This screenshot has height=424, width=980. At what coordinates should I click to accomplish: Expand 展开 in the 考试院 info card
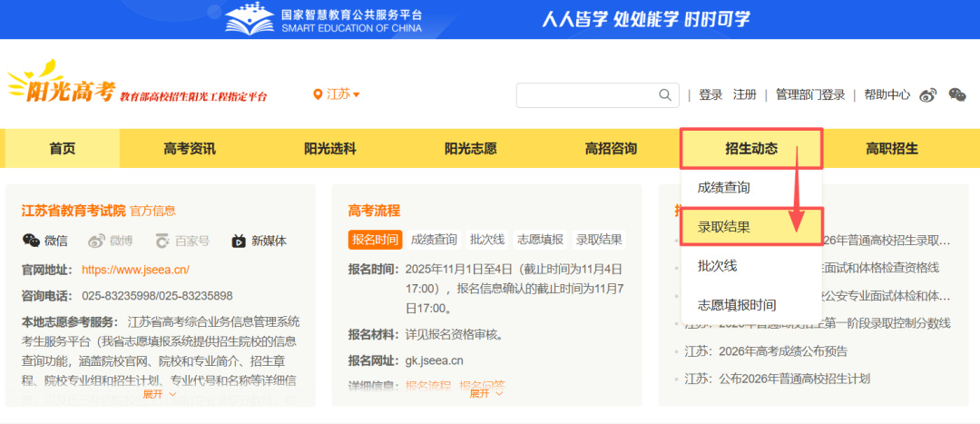point(160,394)
